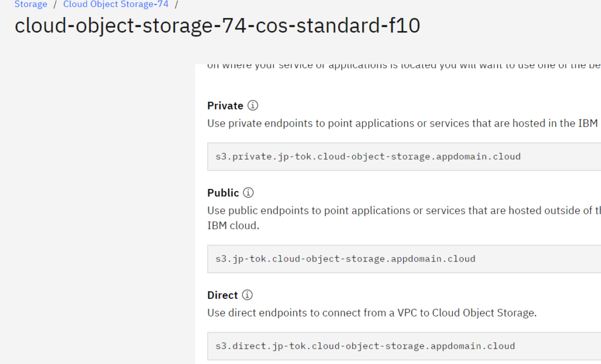Click the slash between Storage and Cloud Object Storage-74
This screenshot has width=601, height=364.
pos(55,4)
